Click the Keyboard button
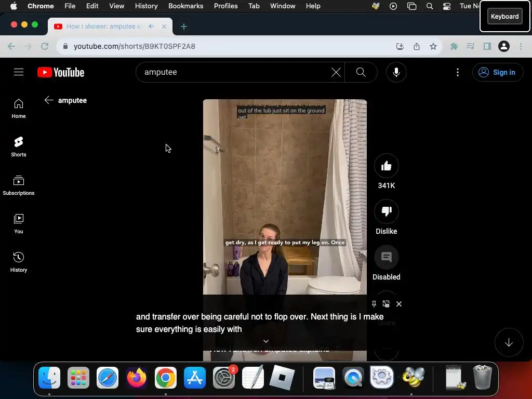Viewport: 532px width, 399px height. pyautogui.click(x=504, y=16)
